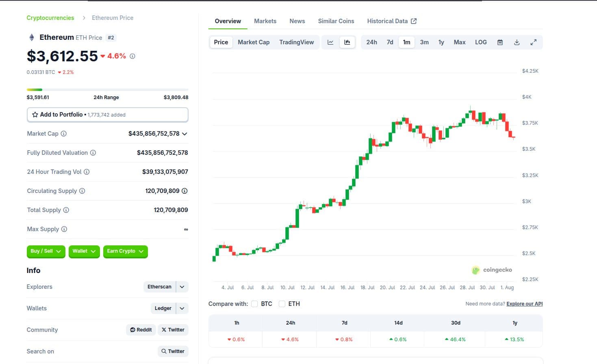
Task: Click the CoinGecko gecko logo on chart
Action: coord(475,270)
